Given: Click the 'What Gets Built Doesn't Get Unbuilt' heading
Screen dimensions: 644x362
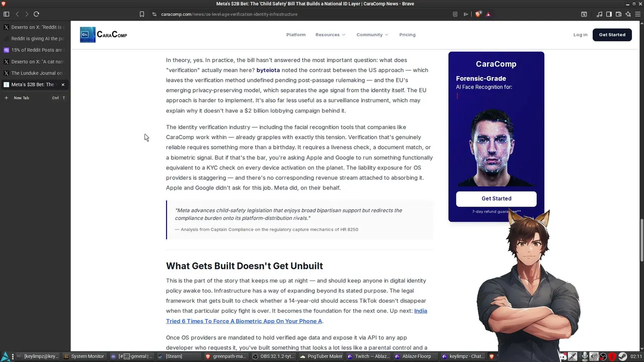Looking at the screenshot, I should pos(245,266).
